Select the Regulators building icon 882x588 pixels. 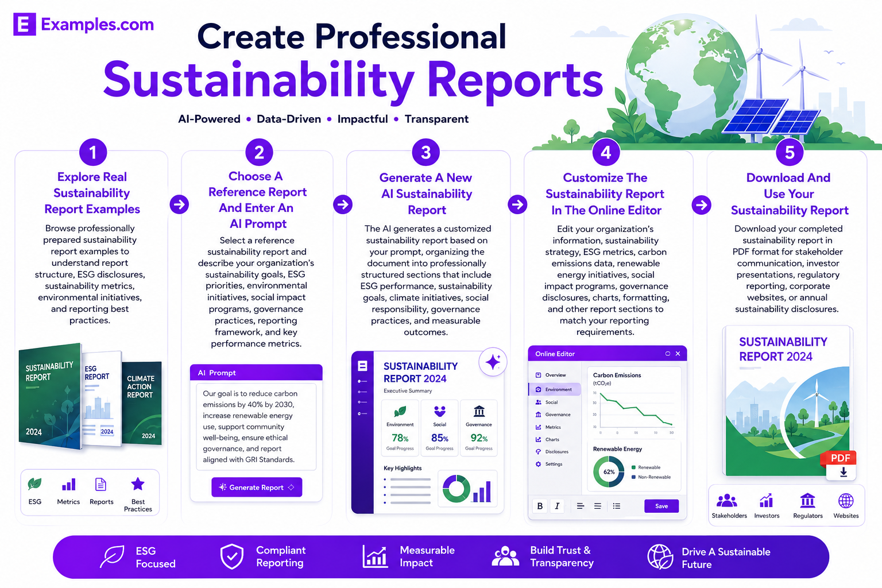(x=807, y=501)
